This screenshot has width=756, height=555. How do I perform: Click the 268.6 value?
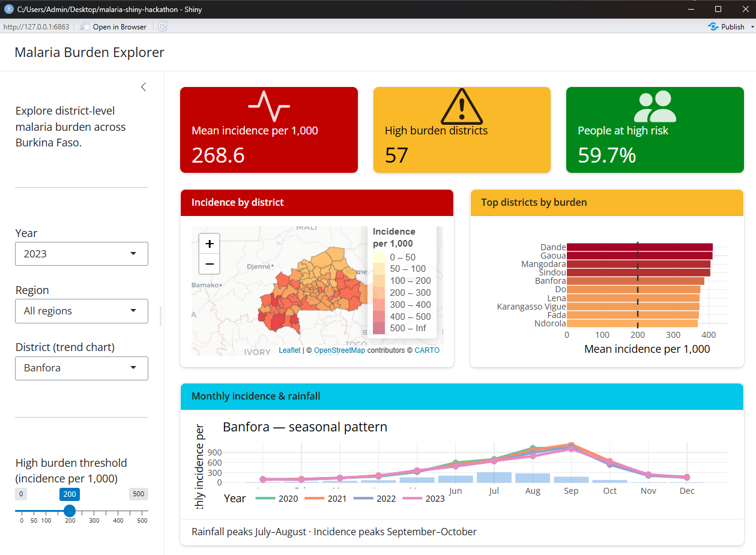(x=218, y=155)
